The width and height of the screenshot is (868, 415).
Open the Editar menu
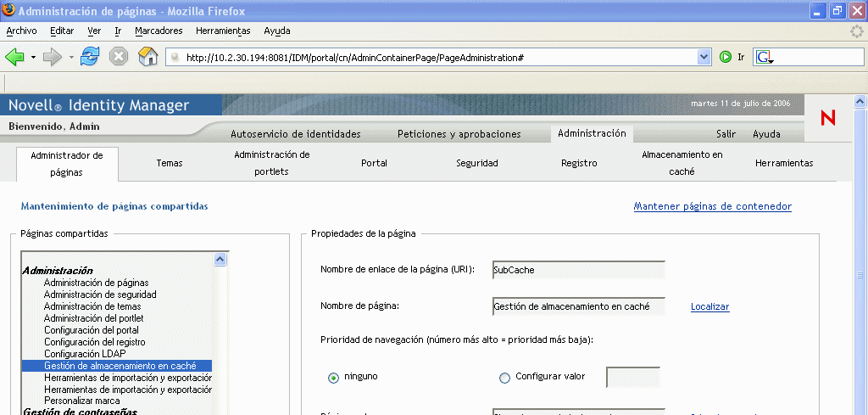61,31
